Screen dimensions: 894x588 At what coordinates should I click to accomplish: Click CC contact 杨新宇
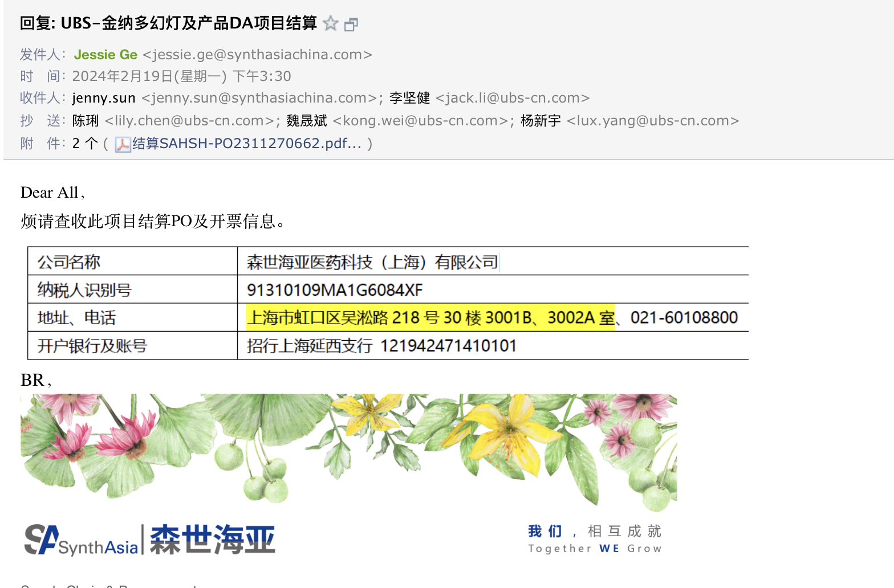pos(541,121)
